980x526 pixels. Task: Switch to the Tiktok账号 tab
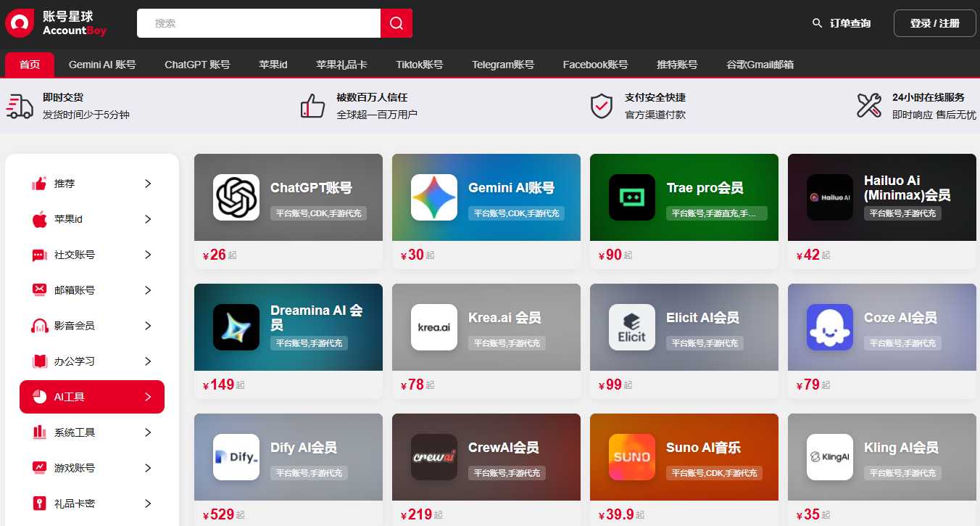(x=419, y=64)
